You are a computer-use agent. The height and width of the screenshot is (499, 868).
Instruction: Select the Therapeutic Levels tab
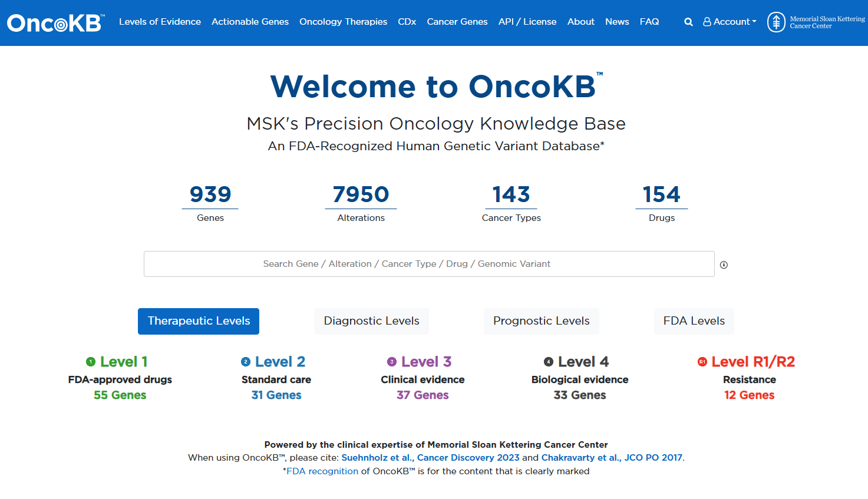[199, 321]
